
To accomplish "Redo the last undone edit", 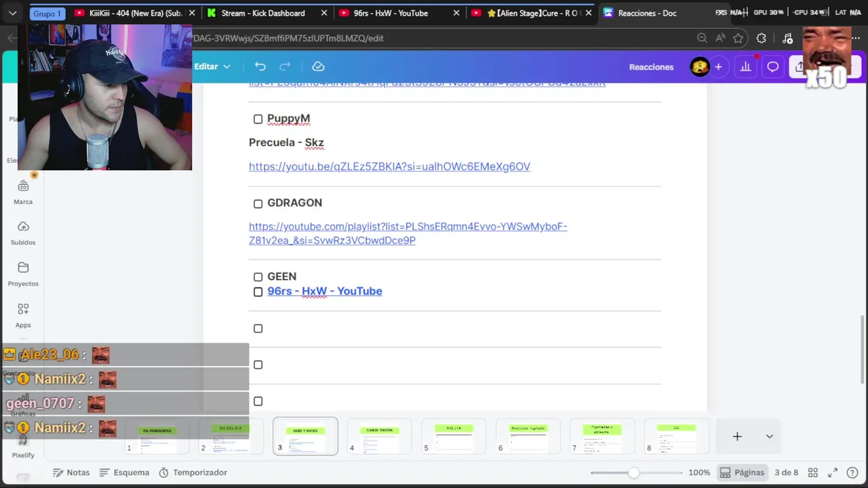I will click(x=285, y=66).
